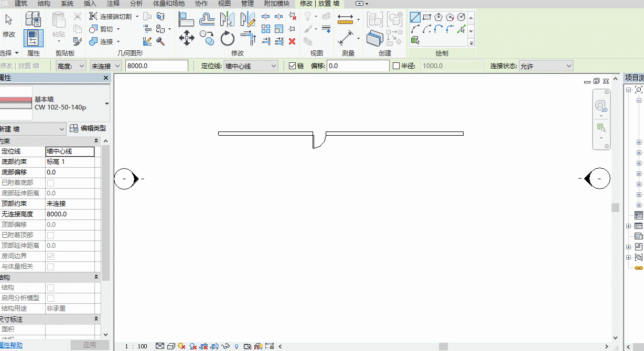Open the 建筑 ribbon tab

[22, 4]
